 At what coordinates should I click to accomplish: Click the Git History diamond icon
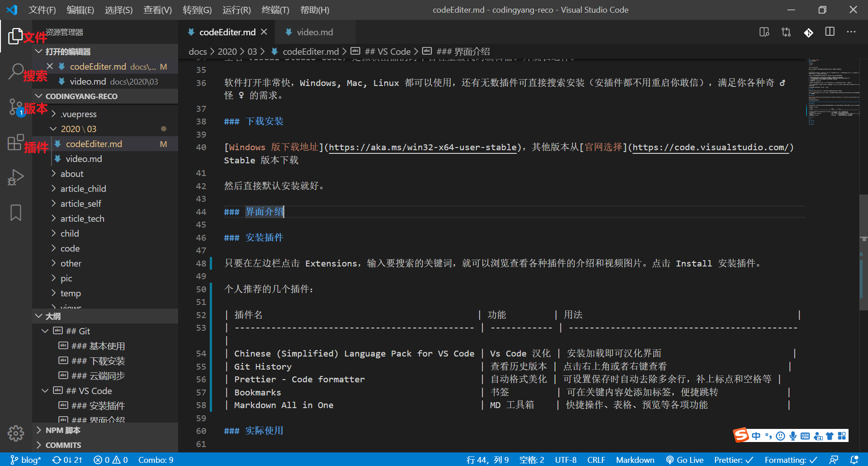click(x=808, y=33)
